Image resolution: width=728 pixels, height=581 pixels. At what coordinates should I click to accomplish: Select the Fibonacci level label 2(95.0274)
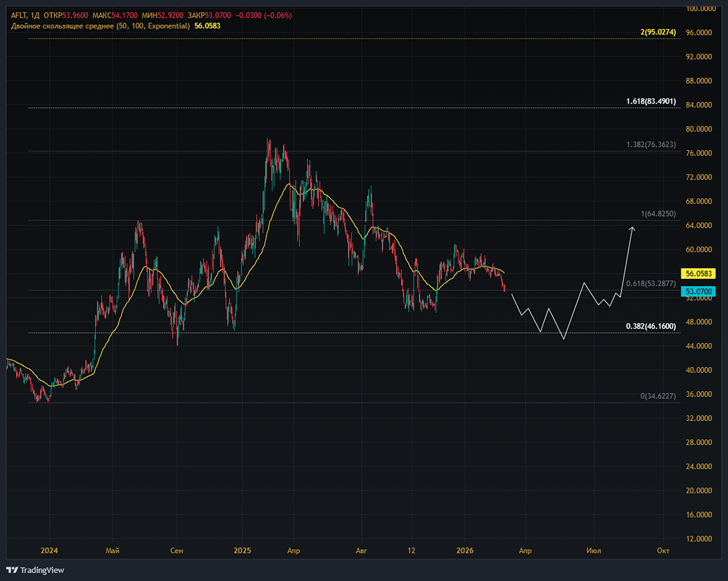pyautogui.click(x=658, y=32)
